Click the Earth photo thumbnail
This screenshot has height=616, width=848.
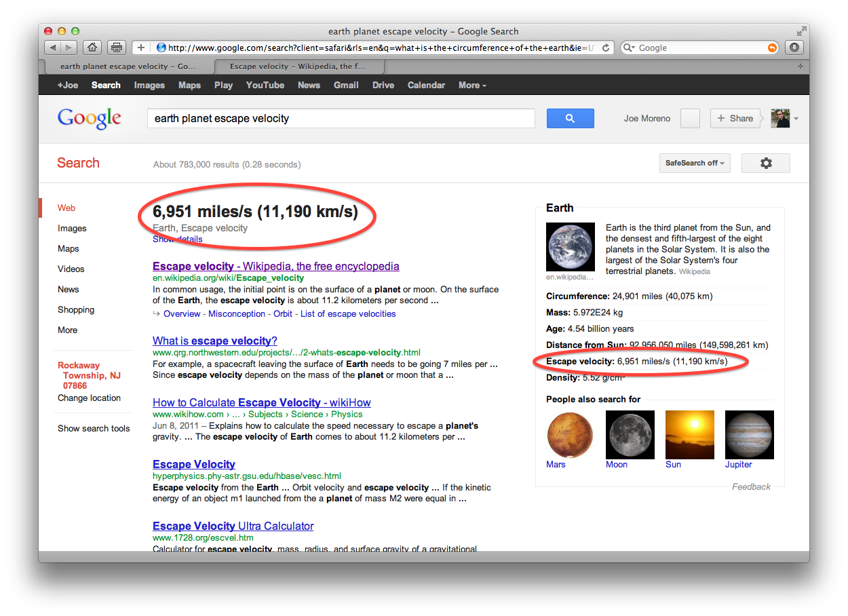(x=571, y=247)
